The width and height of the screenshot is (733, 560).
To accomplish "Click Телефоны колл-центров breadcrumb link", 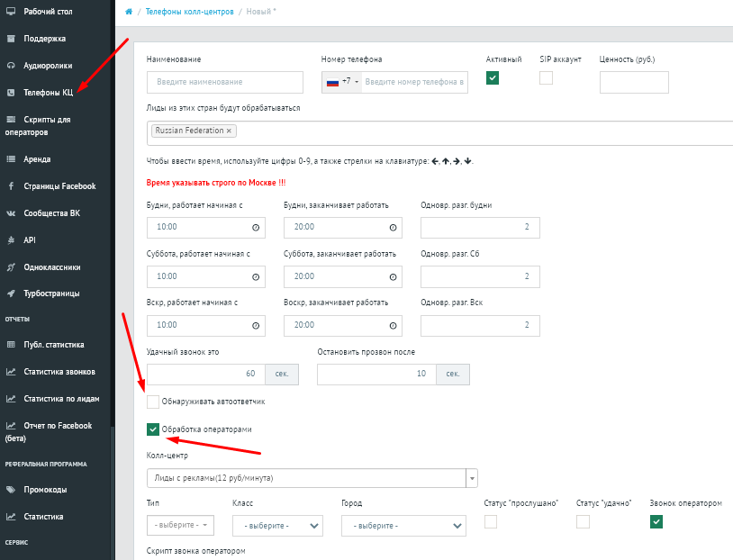I will click(x=190, y=11).
